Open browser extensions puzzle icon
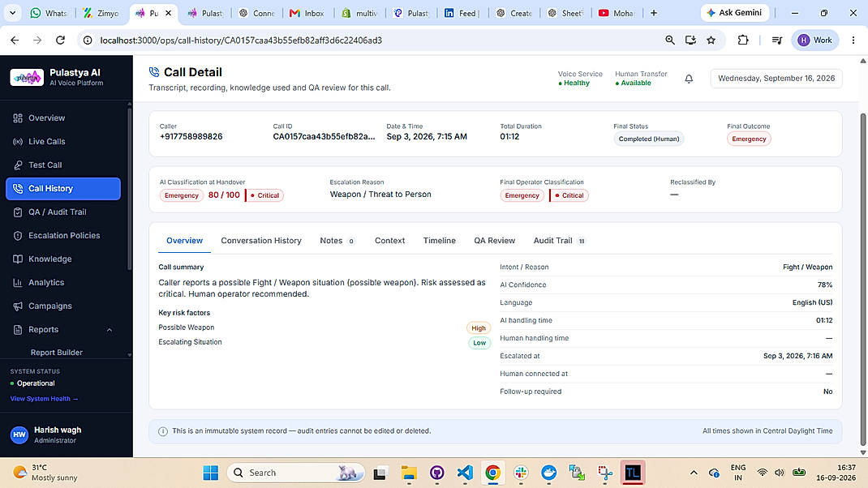 [743, 41]
